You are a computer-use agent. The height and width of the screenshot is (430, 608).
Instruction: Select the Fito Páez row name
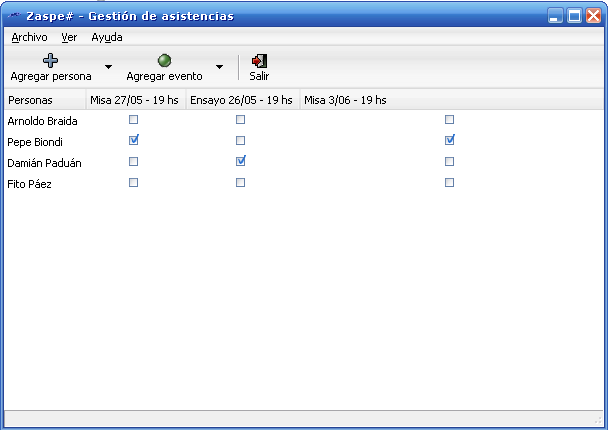pyautogui.click(x=29, y=184)
